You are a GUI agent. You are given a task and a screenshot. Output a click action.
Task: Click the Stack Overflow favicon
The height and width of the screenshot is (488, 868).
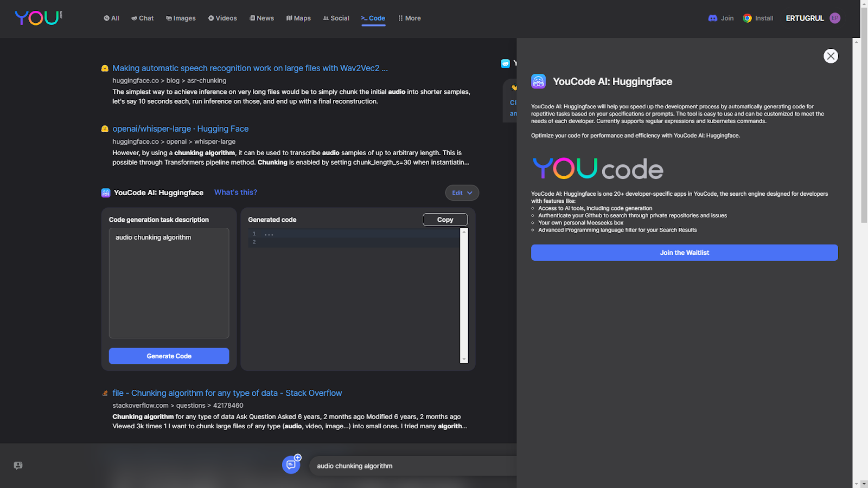pyautogui.click(x=105, y=393)
